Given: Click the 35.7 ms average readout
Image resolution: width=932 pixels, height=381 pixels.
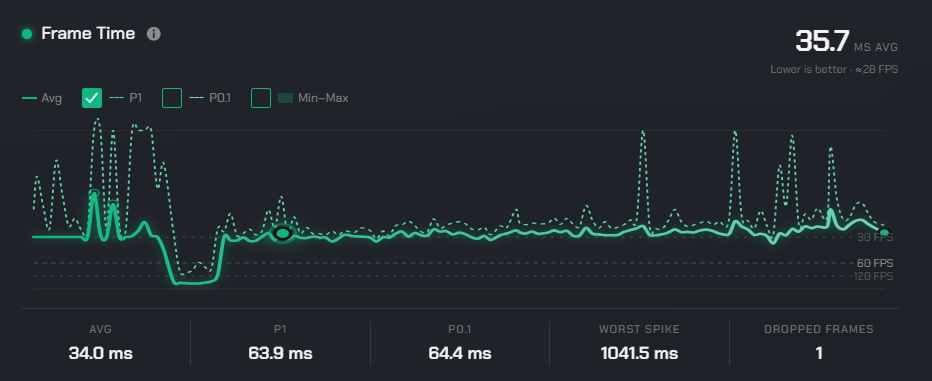Looking at the screenshot, I should pyautogui.click(x=846, y=42).
